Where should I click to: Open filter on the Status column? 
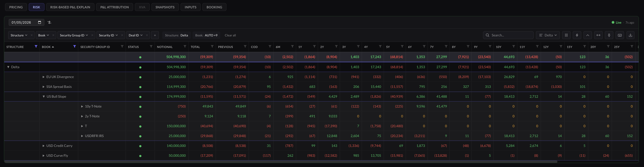[x=151, y=46]
